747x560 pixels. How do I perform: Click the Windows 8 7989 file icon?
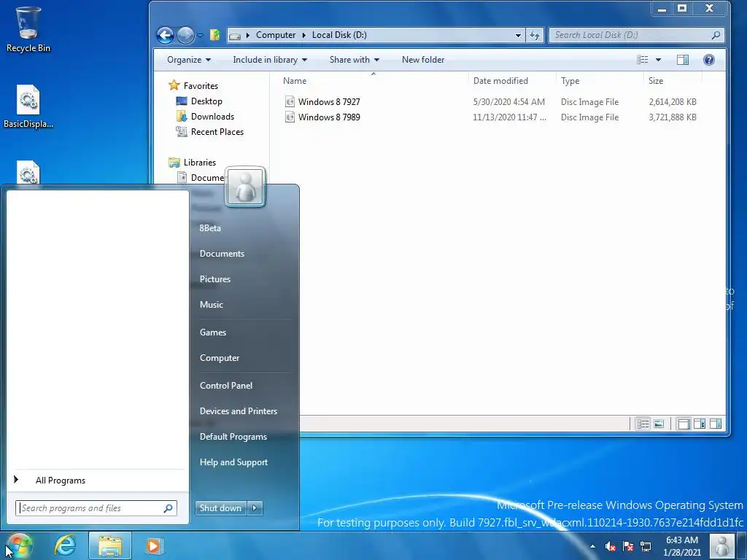click(x=290, y=117)
